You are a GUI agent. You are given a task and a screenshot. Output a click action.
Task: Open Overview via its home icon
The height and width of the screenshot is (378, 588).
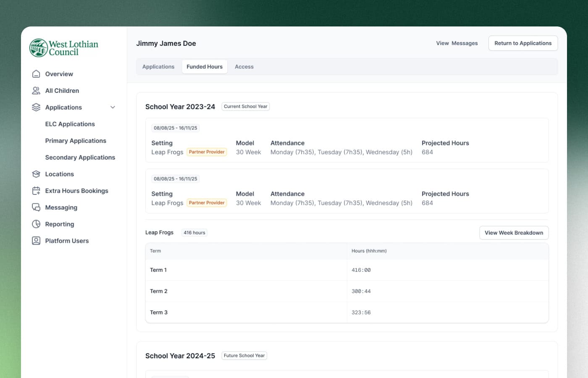point(36,74)
